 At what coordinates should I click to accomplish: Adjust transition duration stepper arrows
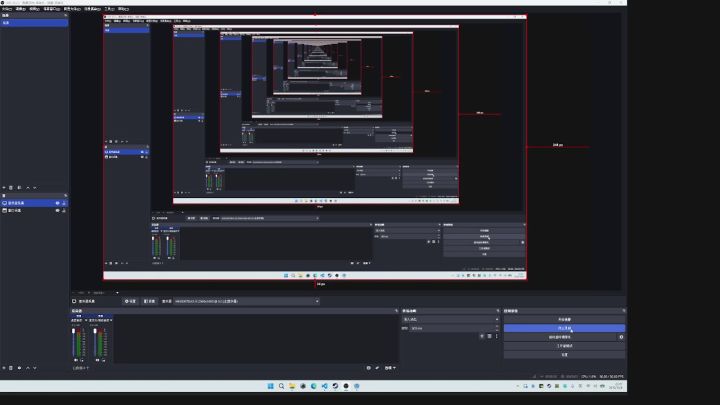coord(497,328)
